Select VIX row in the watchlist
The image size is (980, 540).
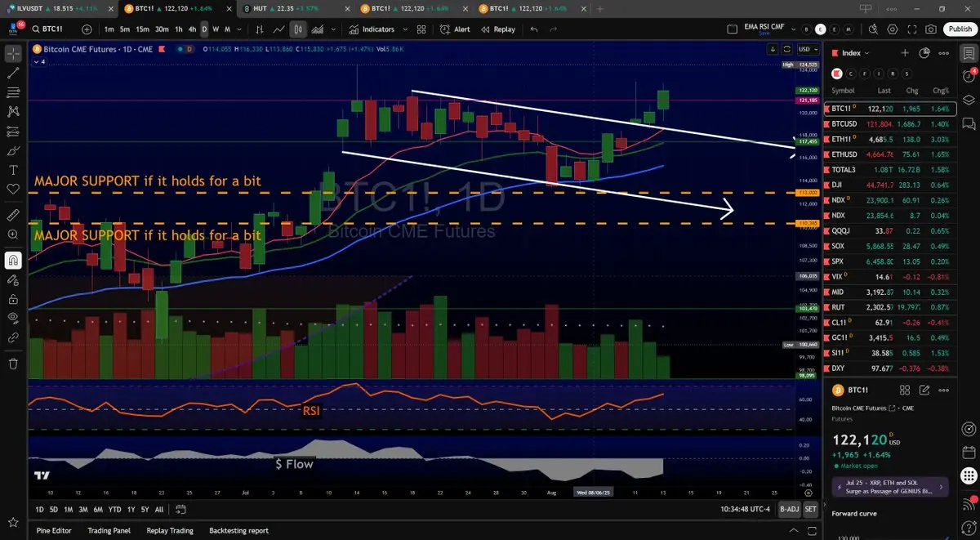889,277
